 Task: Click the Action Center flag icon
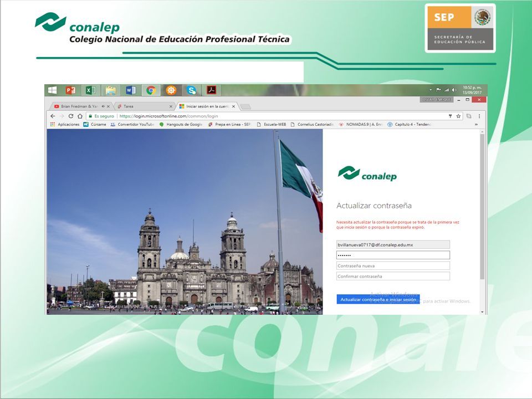438,90
